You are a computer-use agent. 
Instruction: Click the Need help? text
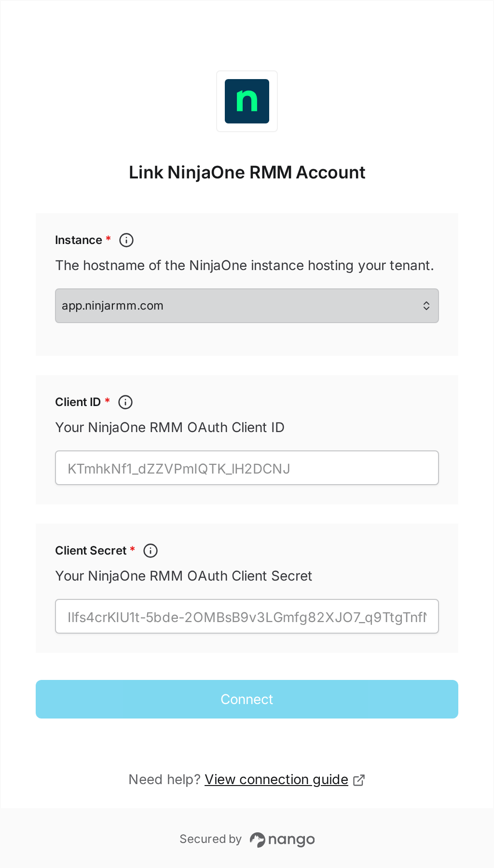coord(165,780)
